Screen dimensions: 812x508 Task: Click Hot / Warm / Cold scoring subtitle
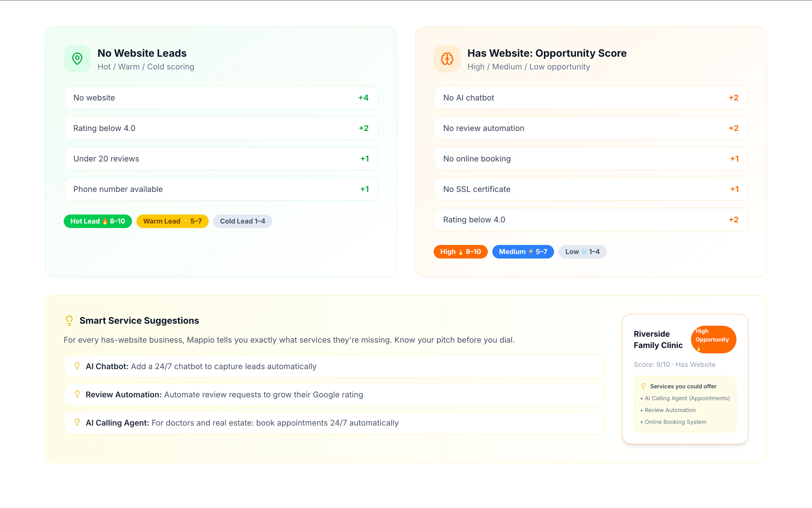click(146, 67)
